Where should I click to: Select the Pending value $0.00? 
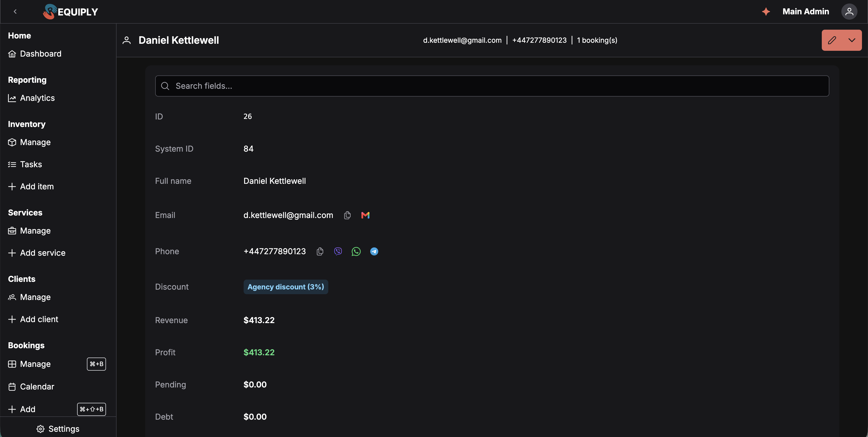(255, 385)
